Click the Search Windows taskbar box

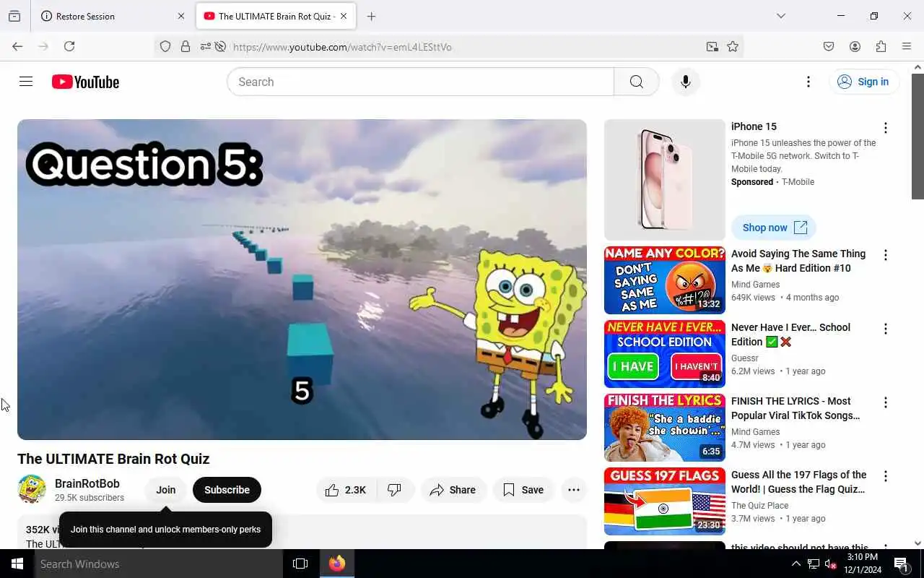point(159,564)
